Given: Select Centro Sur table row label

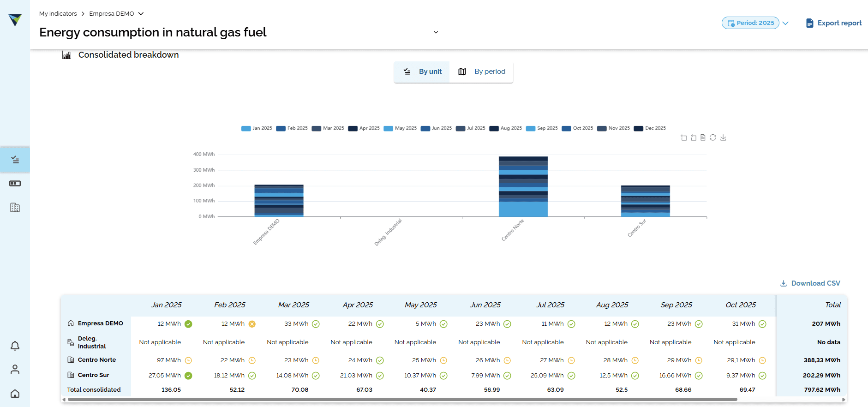Looking at the screenshot, I should click(x=93, y=375).
